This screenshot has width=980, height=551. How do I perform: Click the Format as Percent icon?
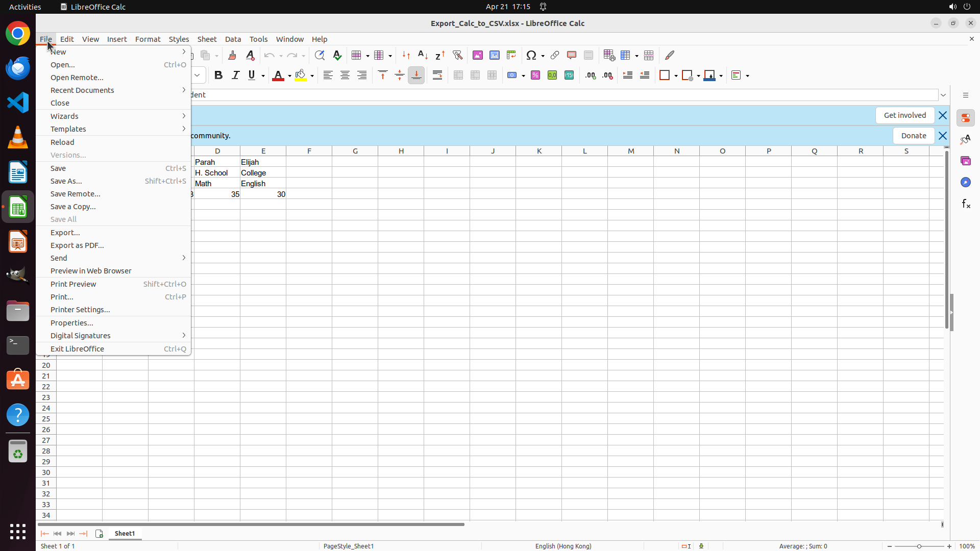pos(535,75)
